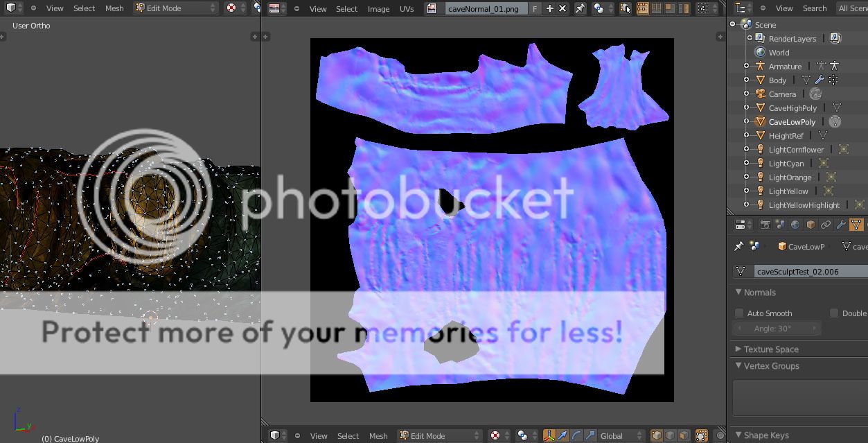Open the Image menu in the UV editor
Screen dimensions: 868x443
tap(378, 9)
